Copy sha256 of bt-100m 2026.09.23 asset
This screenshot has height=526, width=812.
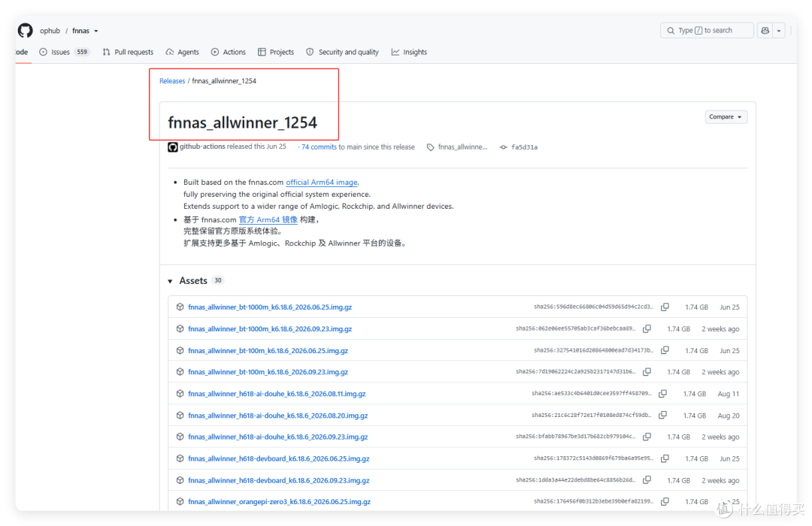point(647,372)
